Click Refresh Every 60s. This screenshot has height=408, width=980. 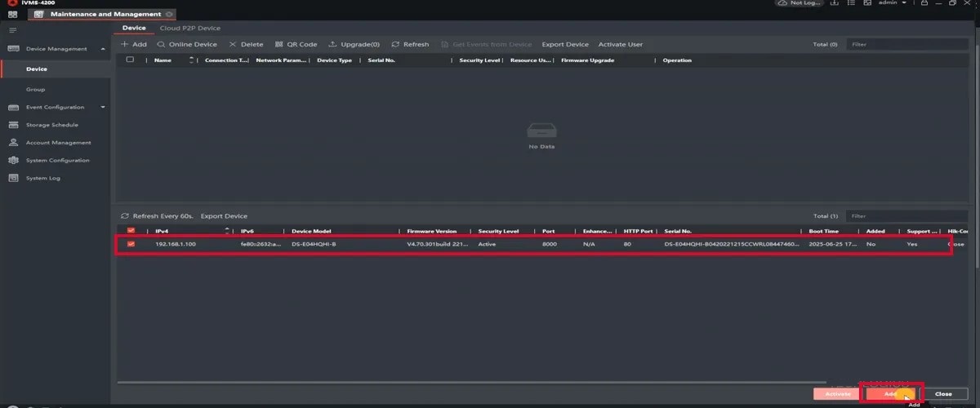[x=156, y=216]
